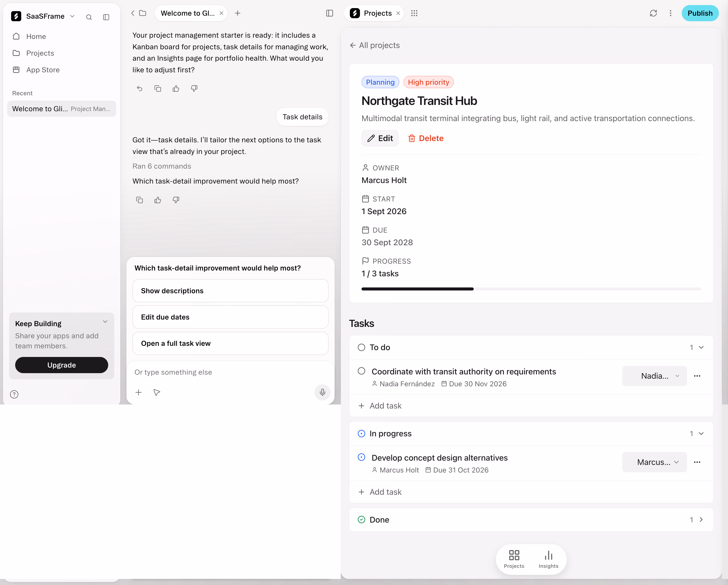Collapse the To do task group
Viewport: 728px width, 585px height.
click(x=701, y=347)
